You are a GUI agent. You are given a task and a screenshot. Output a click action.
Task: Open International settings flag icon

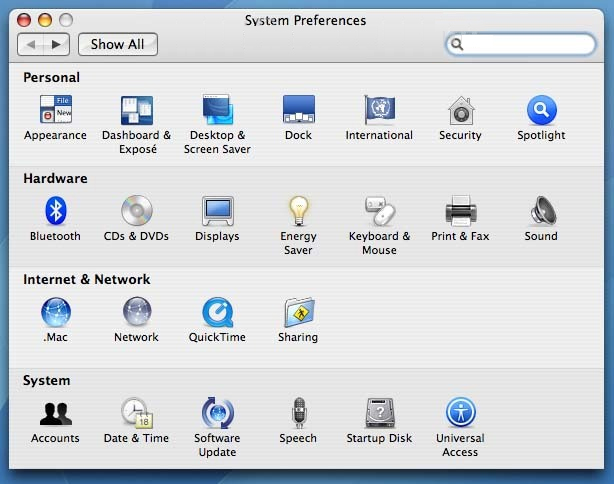point(379,109)
